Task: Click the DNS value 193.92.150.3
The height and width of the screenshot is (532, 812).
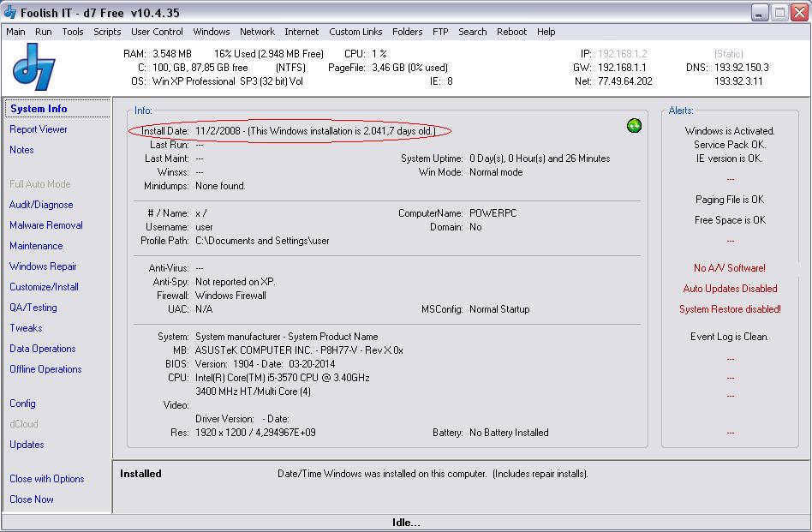Action: point(742,68)
